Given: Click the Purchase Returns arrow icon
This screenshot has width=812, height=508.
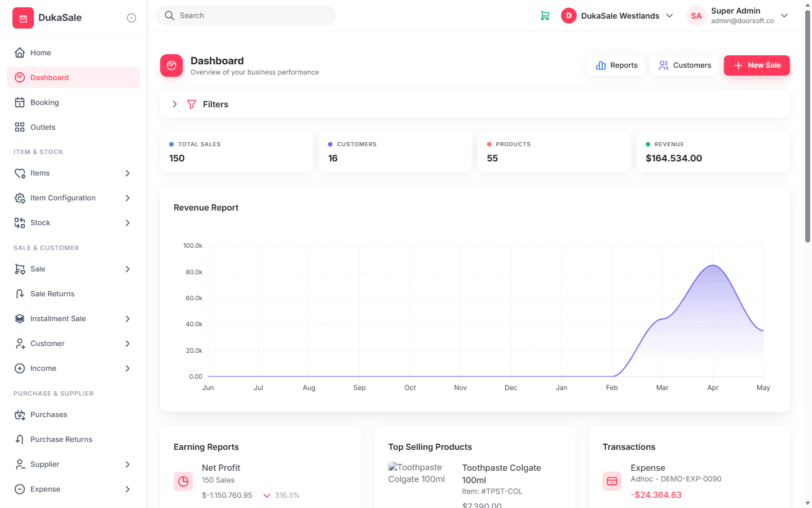Looking at the screenshot, I should tap(20, 440).
